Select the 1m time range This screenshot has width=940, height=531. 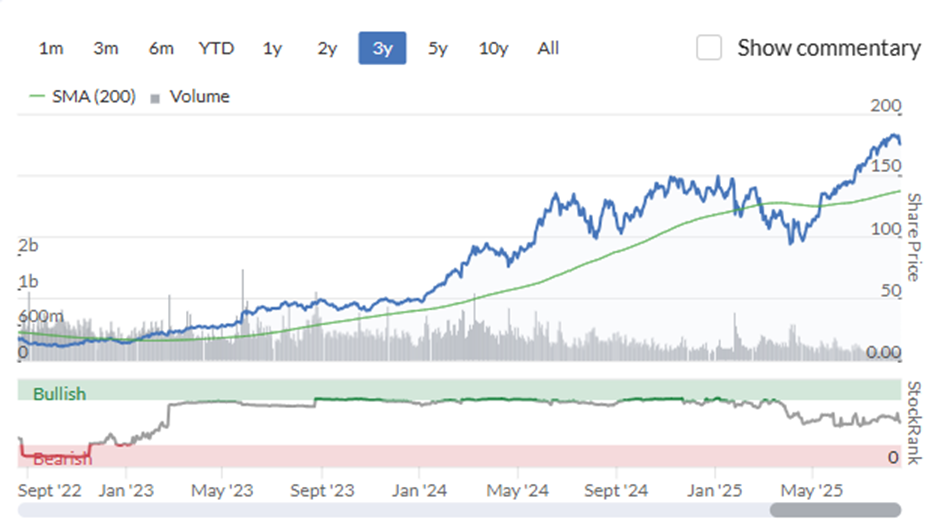[x=51, y=49]
